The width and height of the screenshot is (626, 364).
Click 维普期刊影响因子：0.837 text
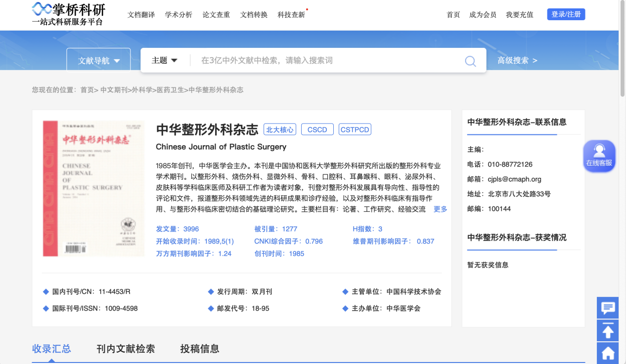[x=394, y=242]
